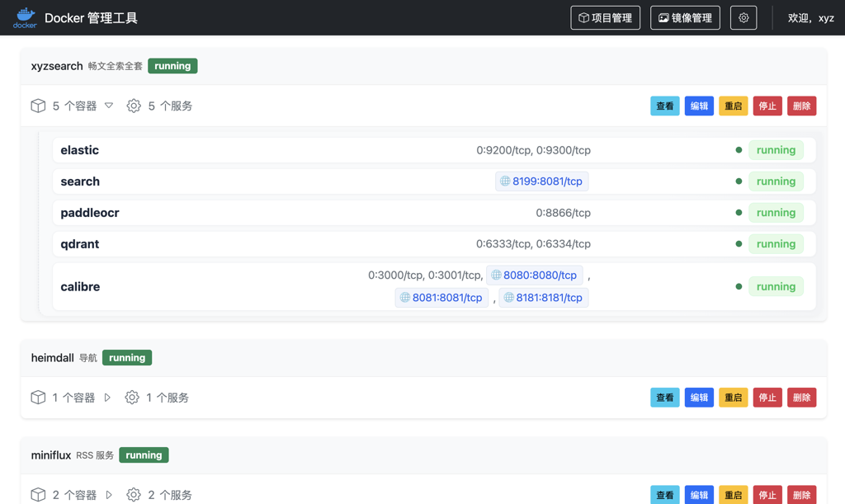Click running status tag on qdrant row

776,244
